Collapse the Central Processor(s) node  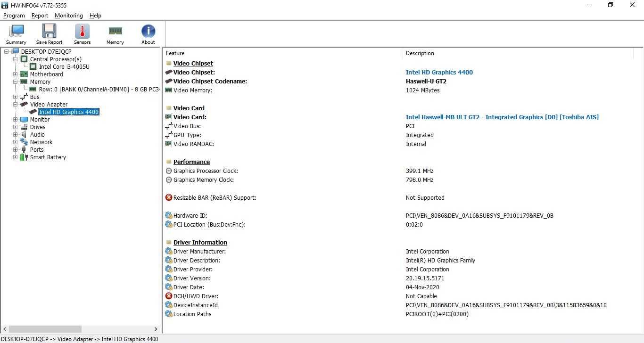tap(15, 59)
